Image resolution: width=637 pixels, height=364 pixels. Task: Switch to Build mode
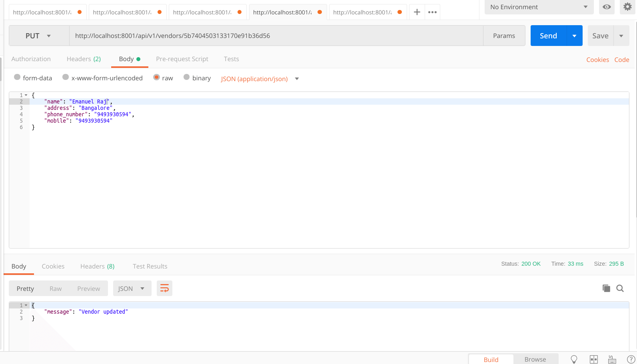point(491,360)
